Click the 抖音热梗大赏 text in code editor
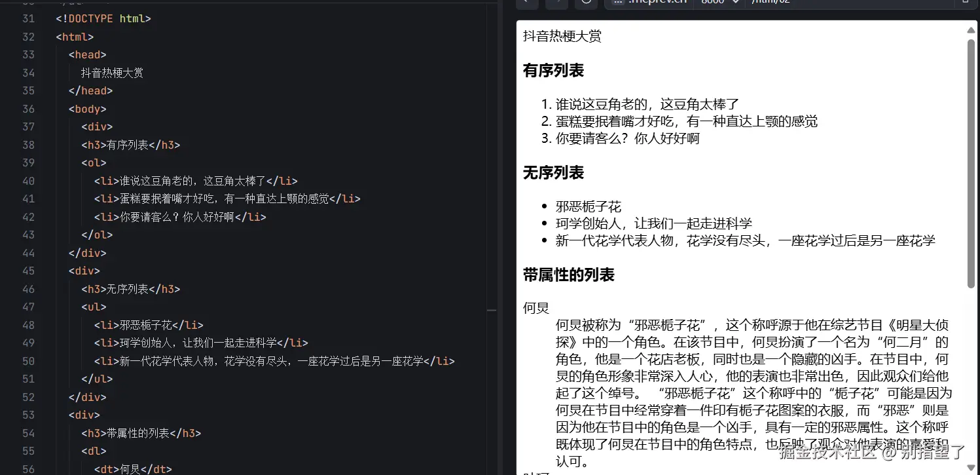The height and width of the screenshot is (475, 980). point(112,73)
